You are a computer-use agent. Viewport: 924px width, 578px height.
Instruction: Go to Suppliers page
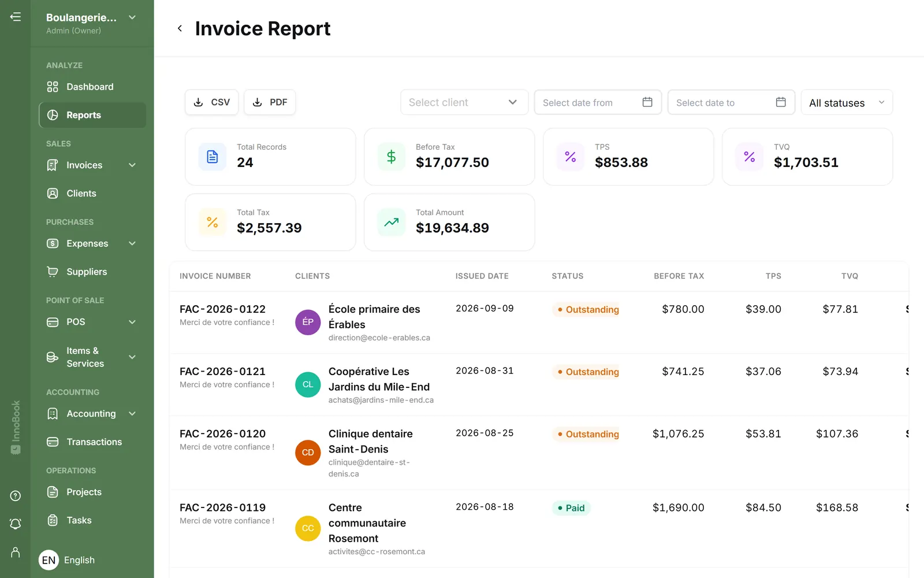click(92, 272)
